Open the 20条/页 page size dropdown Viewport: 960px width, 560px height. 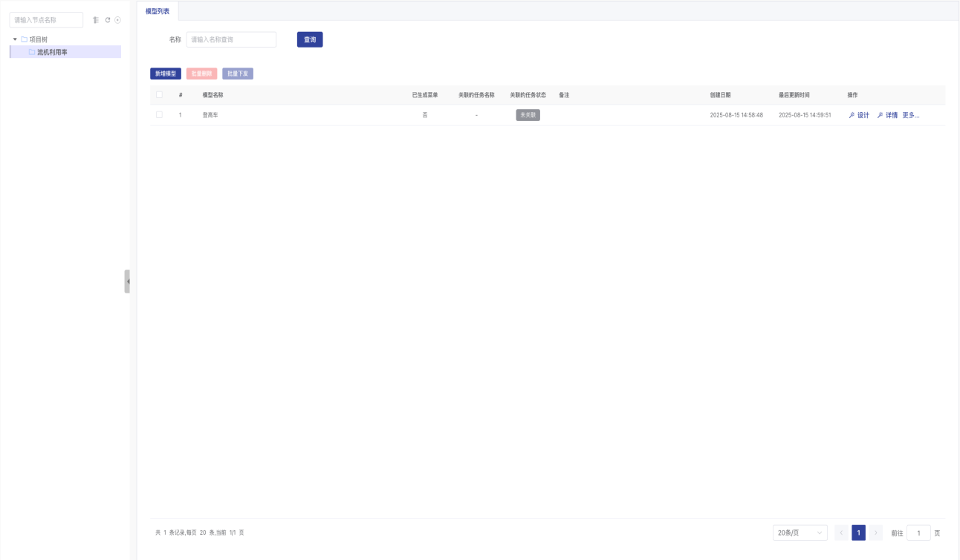tap(800, 533)
